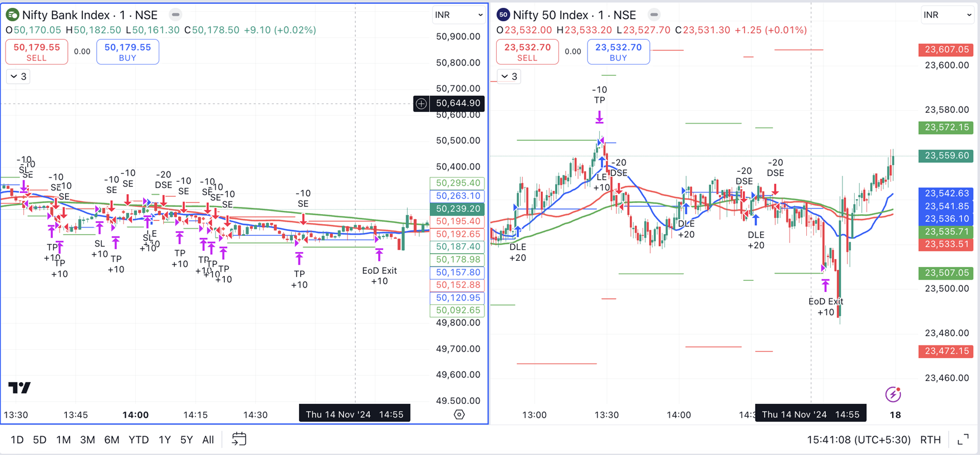Viewport: 980px width, 455px height.
Task: Click the 23,532.70 BUY button
Action: [x=618, y=52]
